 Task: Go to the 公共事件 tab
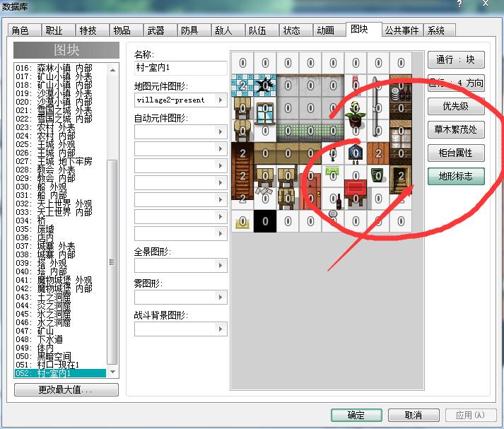pyautogui.click(x=403, y=30)
